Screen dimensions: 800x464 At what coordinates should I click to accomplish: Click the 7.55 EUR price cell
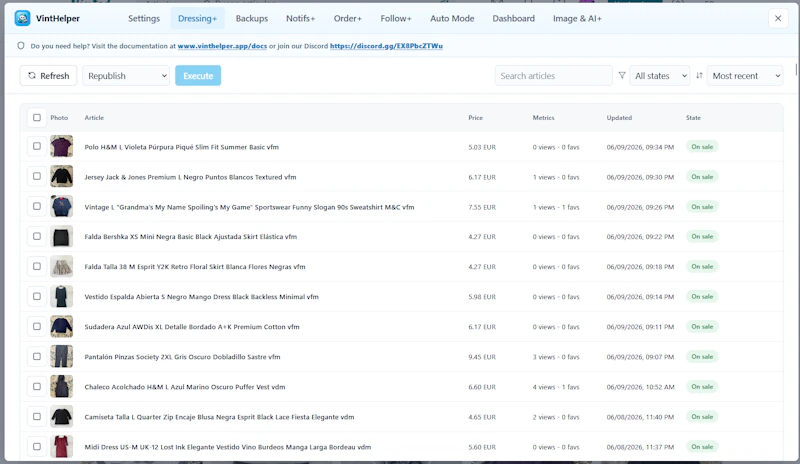482,207
